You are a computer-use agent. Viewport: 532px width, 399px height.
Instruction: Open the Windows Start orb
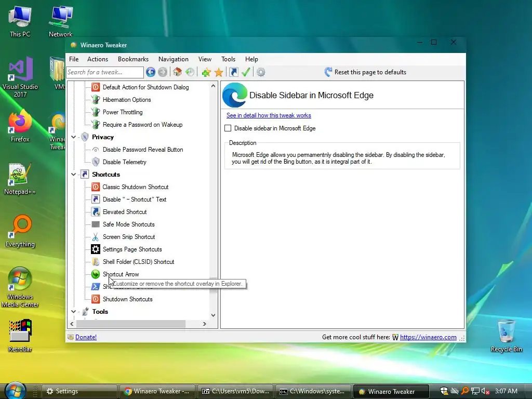pos(15,390)
